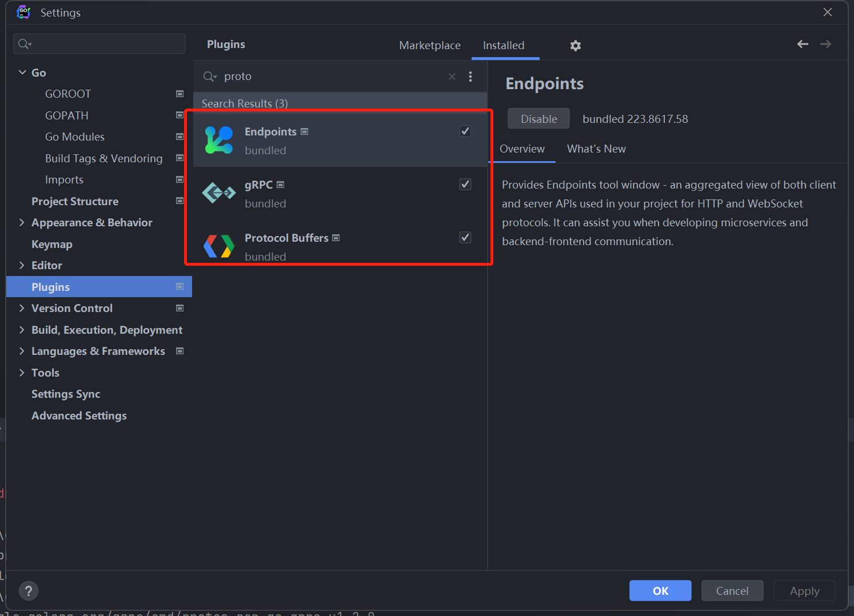This screenshot has width=854, height=616.
Task: Click the Endpoints plugin icon
Action: click(x=219, y=140)
